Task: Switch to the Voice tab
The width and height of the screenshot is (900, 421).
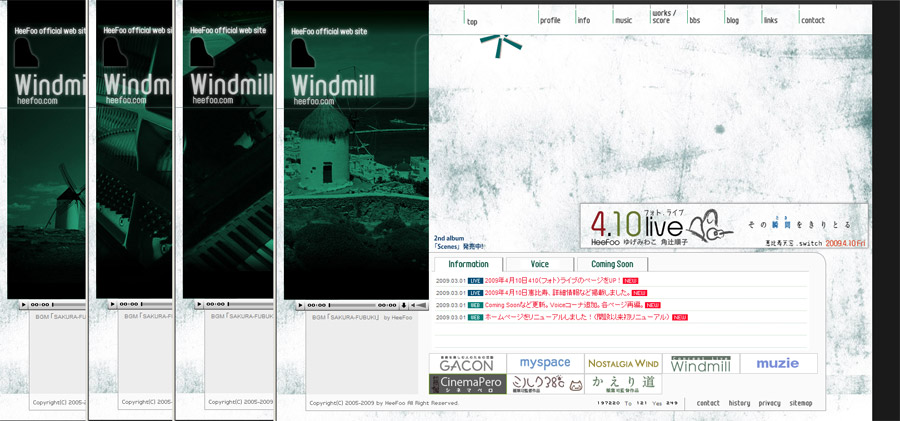Action: click(540, 264)
